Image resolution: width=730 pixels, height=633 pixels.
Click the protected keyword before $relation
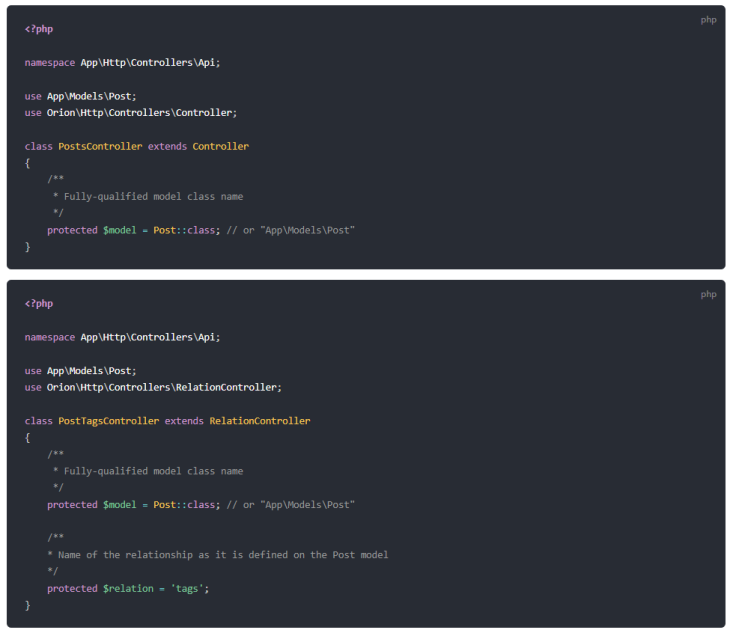(x=72, y=588)
